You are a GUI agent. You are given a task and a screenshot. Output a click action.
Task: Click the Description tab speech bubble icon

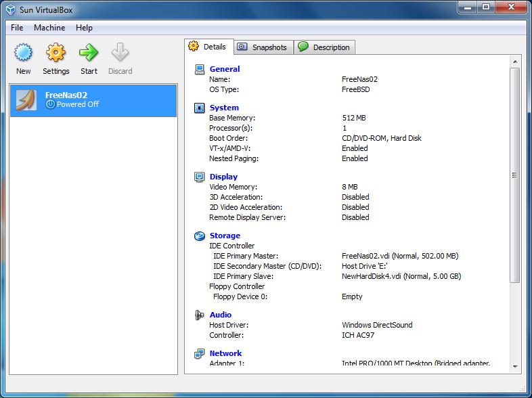303,47
